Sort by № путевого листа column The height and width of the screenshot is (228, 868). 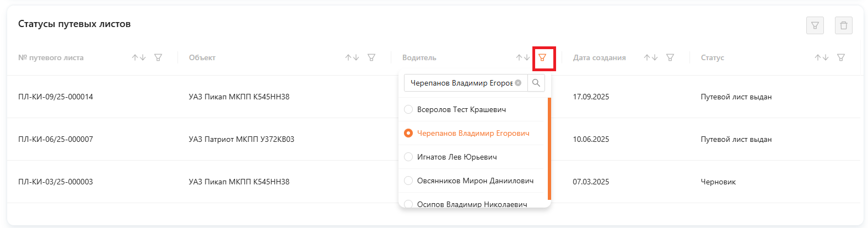pyautogui.click(x=139, y=57)
